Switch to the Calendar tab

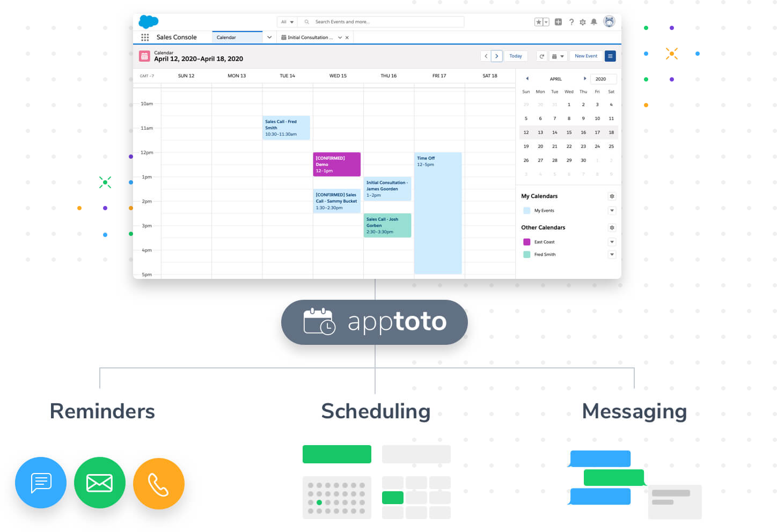tap(236, 38)
